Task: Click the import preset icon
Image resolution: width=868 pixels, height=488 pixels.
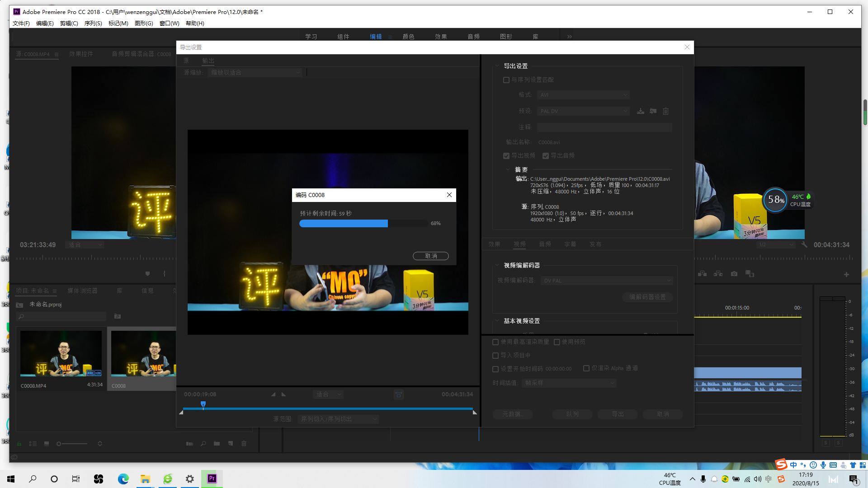Action: pos(653,111)
